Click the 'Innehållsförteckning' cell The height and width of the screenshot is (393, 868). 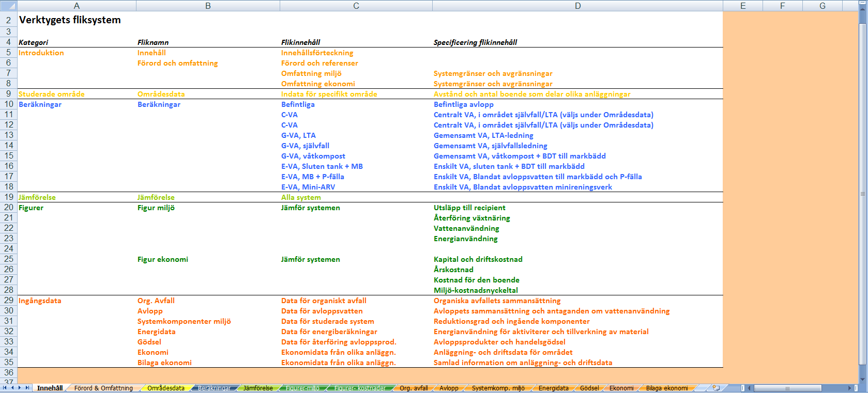(x=317, y=53)
